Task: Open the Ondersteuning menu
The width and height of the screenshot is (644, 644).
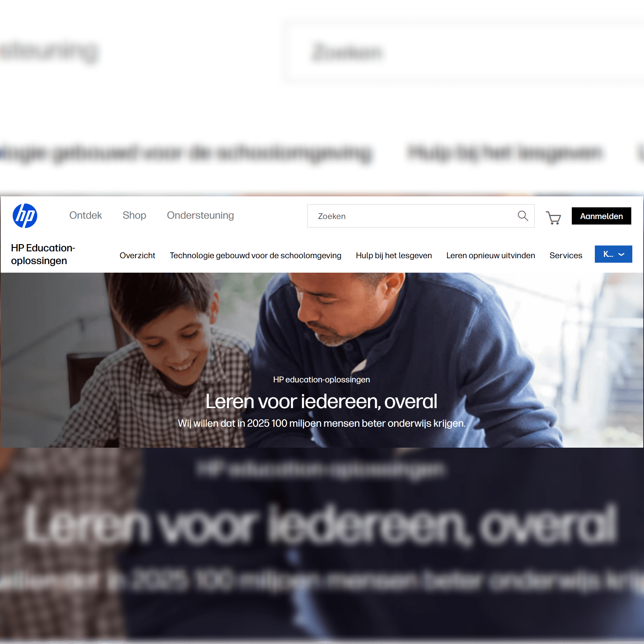Action: (200, 215)
